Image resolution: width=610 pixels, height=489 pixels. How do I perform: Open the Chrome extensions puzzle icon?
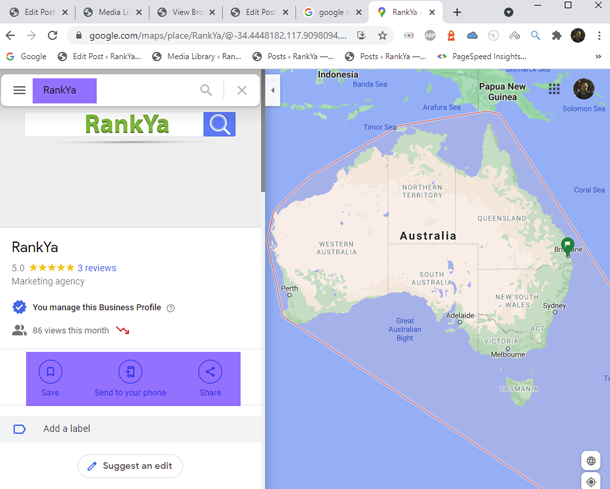point(557,36)
